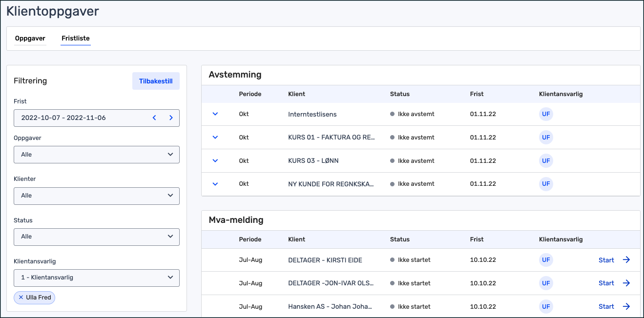Click UF avatar for KURS 03 - LØNN

coord(546,161)
